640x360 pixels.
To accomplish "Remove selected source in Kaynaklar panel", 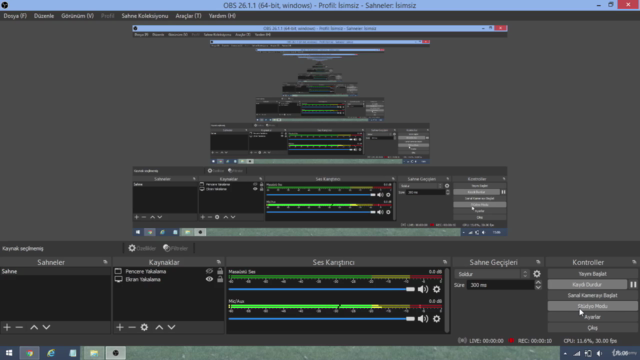I will 132,327.
